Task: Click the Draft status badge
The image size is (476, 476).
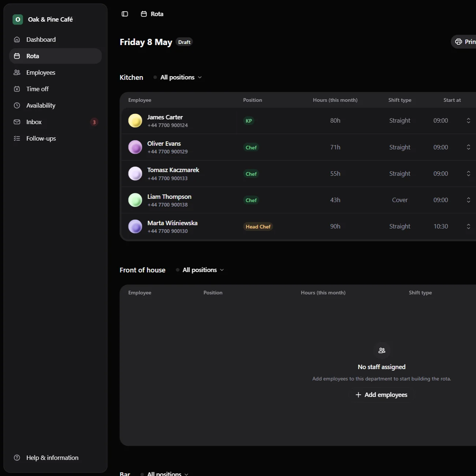Action: 184,42
